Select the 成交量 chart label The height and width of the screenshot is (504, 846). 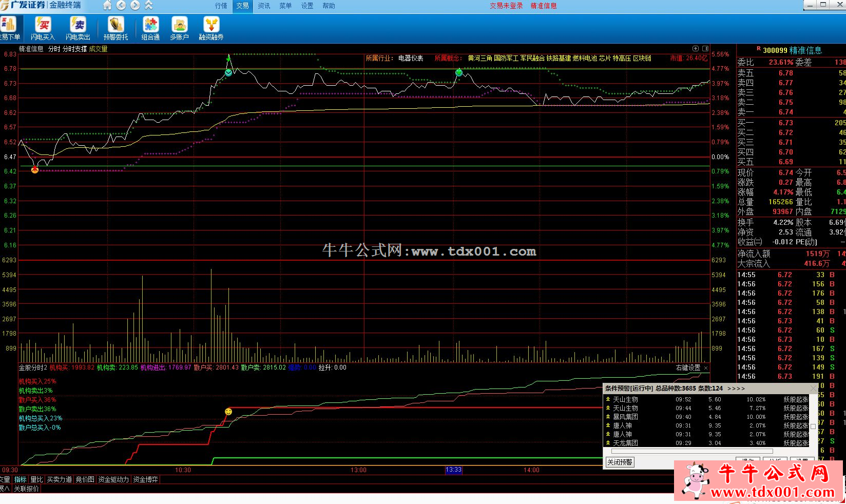point(98,49)
